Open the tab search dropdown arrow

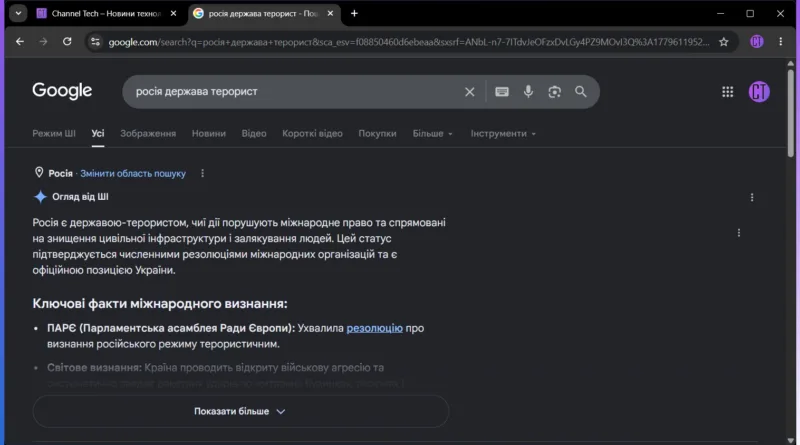coord(18,13)
